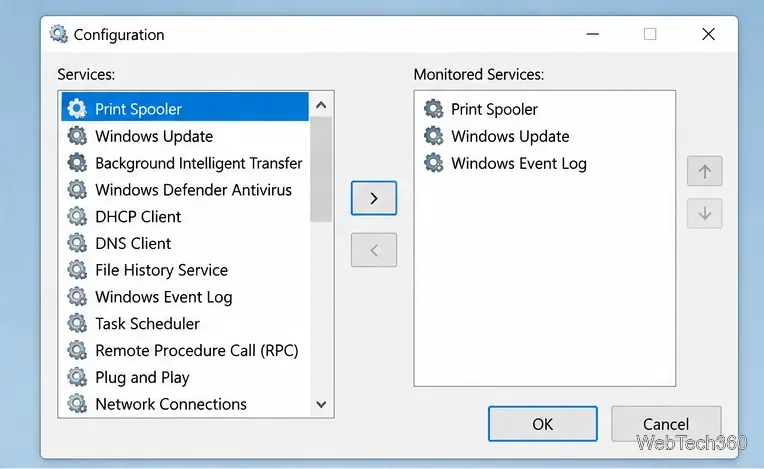Click the gear icon next to Network Connections
This screenshot has width=764, height=469.
[x=77, y=404]
